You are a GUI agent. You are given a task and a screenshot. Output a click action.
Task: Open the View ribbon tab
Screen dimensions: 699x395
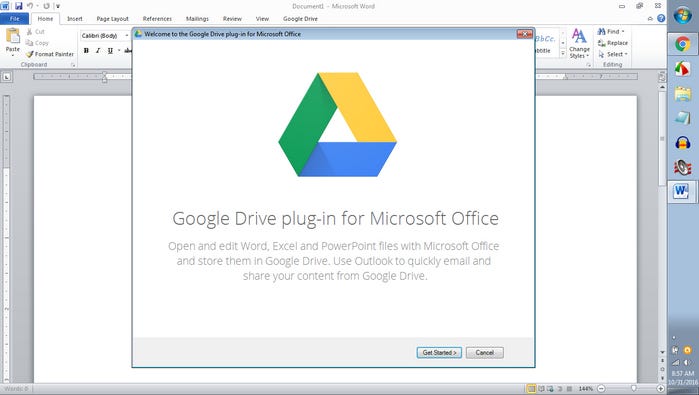(x=262, y=19)
